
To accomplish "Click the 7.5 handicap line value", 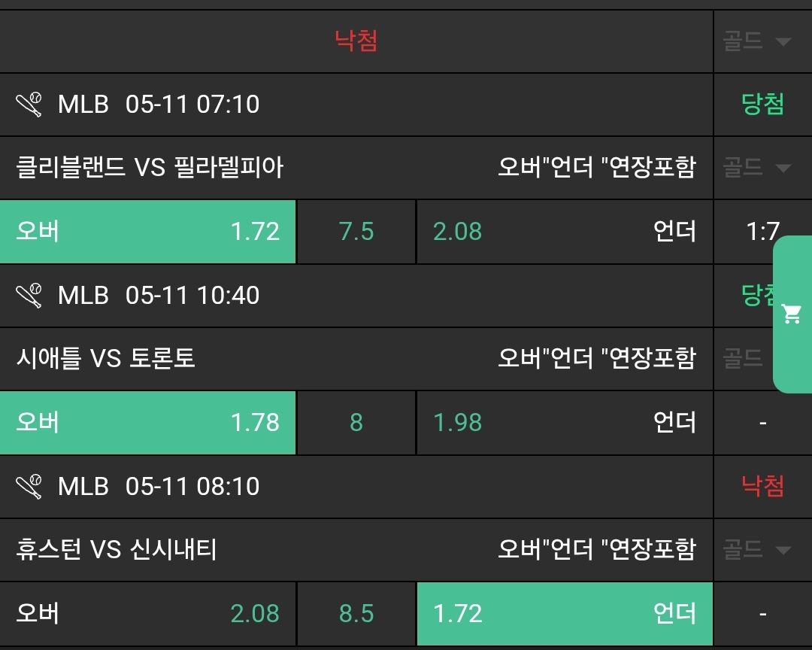I will click(356, 232).
